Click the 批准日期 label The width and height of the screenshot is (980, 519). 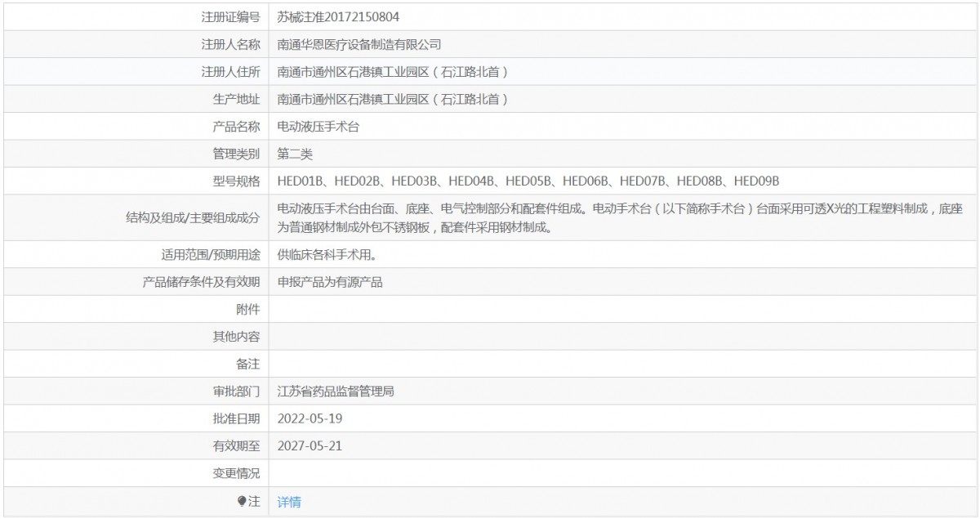click(236, 419)
